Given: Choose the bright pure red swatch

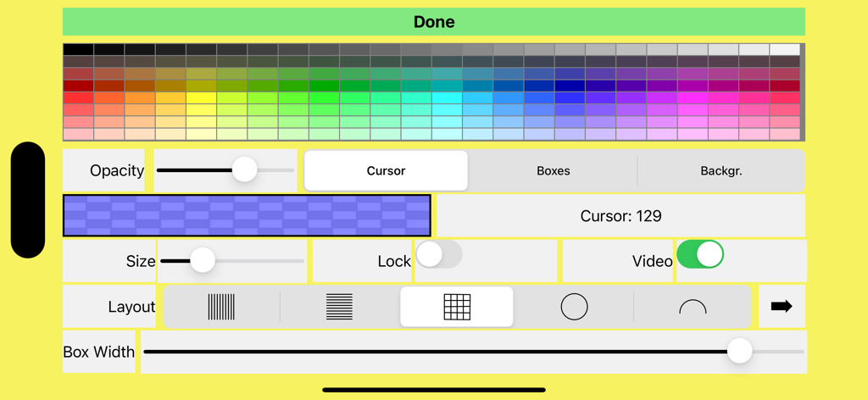Looking at the screenshot, I should (79, 98).
